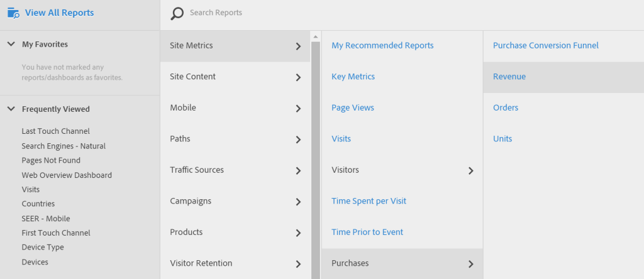The height and width of the screenshot is (279, 644).
Task: Open the Revenue report
Action: [509, 77]
